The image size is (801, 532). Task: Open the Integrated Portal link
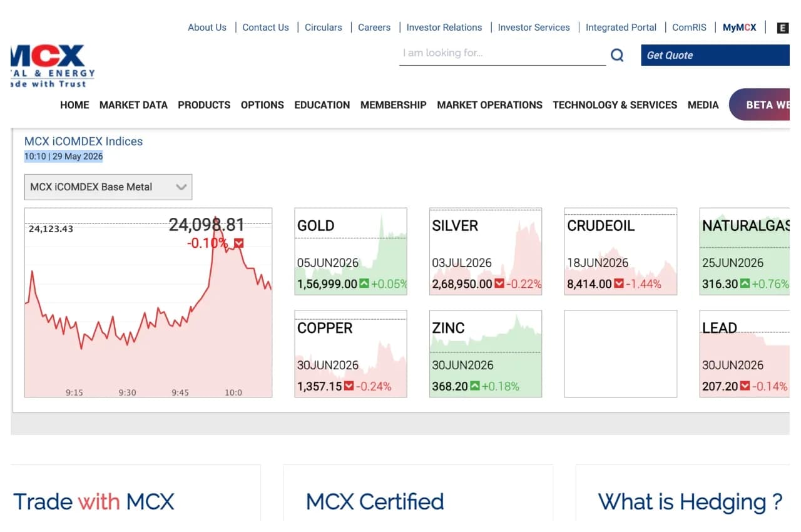tap(621, 28)
